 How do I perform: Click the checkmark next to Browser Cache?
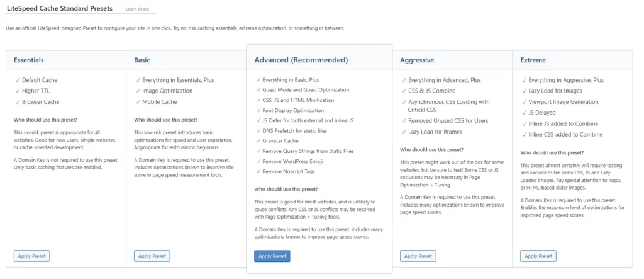[18, 101]
